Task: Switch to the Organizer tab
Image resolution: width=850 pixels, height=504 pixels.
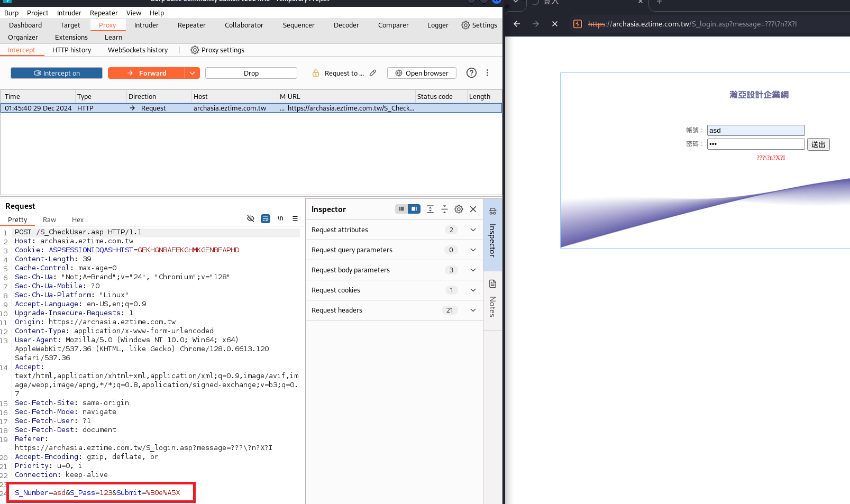Action: (23, 37)
